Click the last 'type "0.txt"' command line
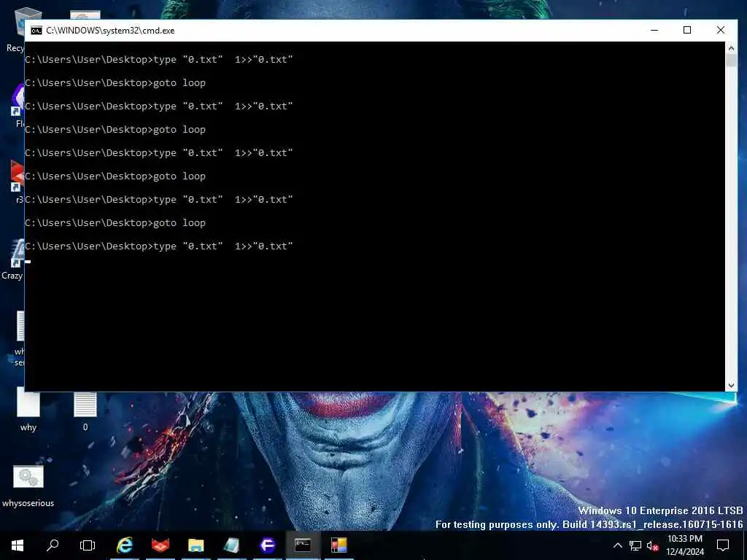 158,246
